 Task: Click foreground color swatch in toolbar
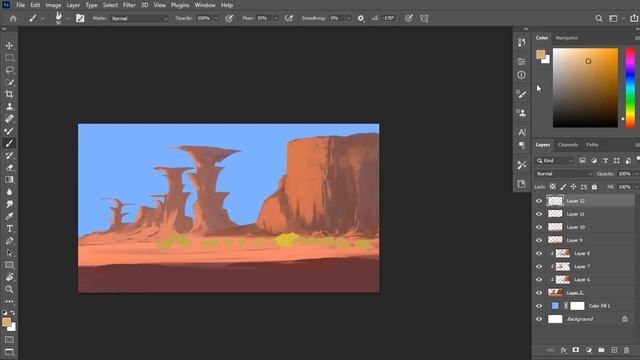click(7, 322)
